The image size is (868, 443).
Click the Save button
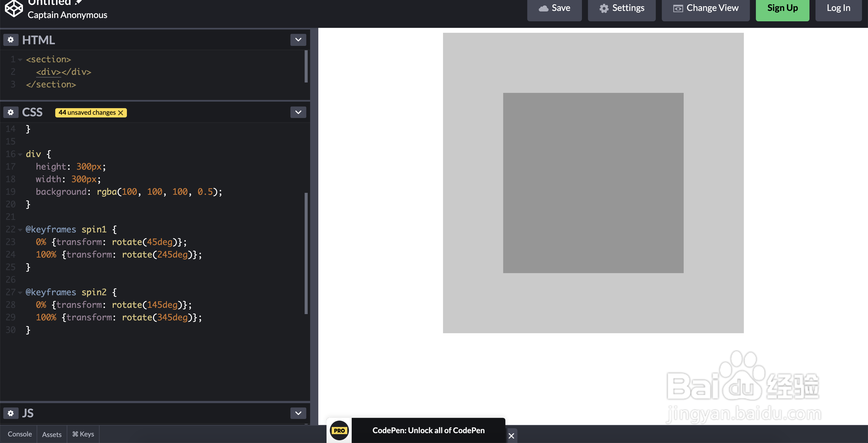(x=554, y=8)
